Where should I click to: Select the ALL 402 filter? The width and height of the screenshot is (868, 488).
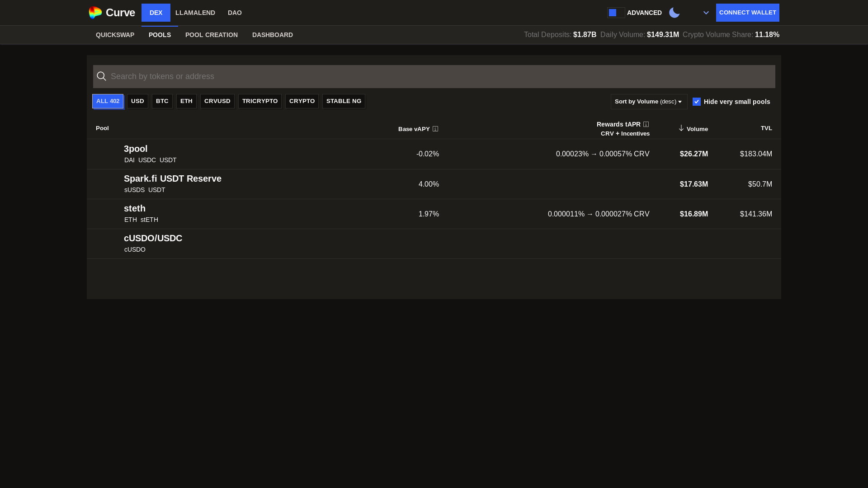[x=108, y=101]
